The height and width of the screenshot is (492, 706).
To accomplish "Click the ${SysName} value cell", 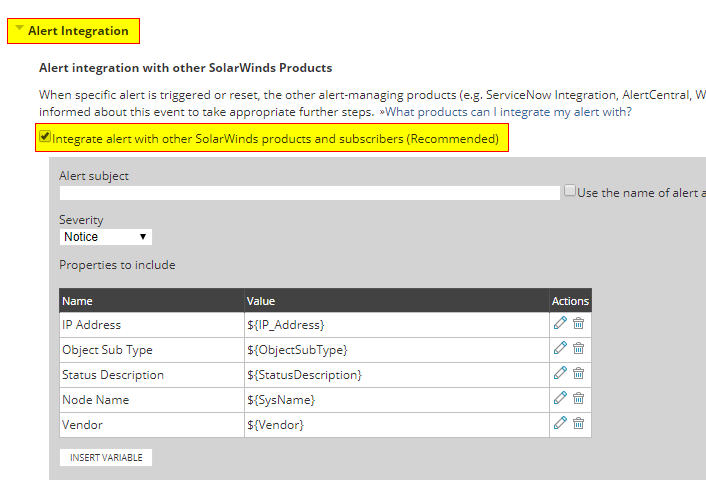I will point(396,400).
